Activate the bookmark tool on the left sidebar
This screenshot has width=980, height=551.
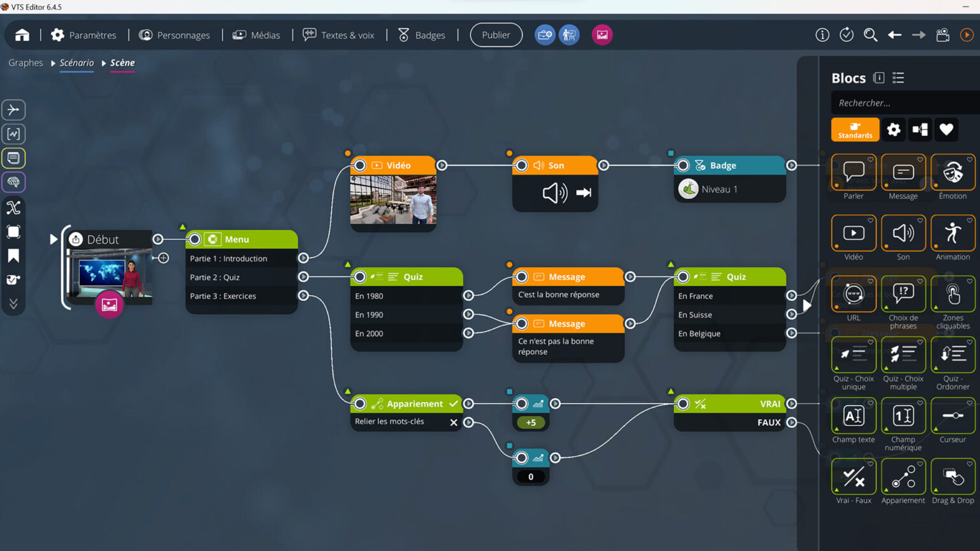pyautogui.click(x=13, y=255)
